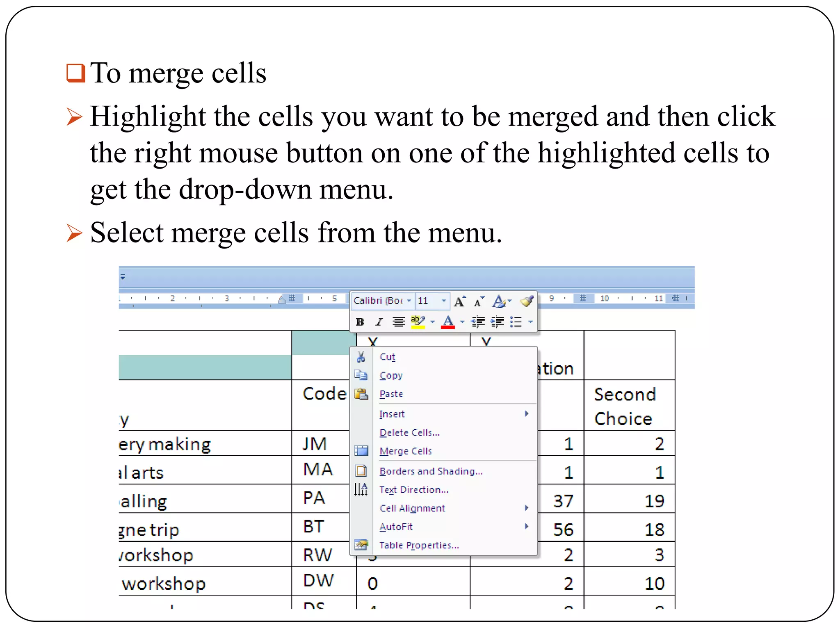The image size is (840, 630).
Task: Open Table Properties... from menu
Action: coord(419,545)
